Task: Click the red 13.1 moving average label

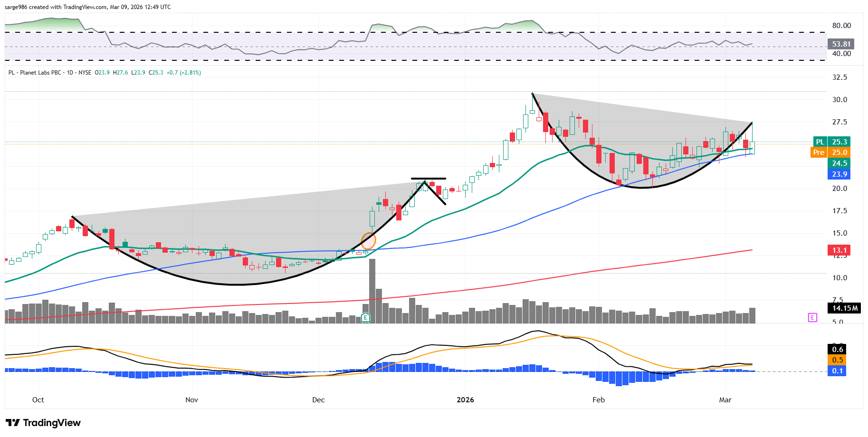Action: coord(839,250)
